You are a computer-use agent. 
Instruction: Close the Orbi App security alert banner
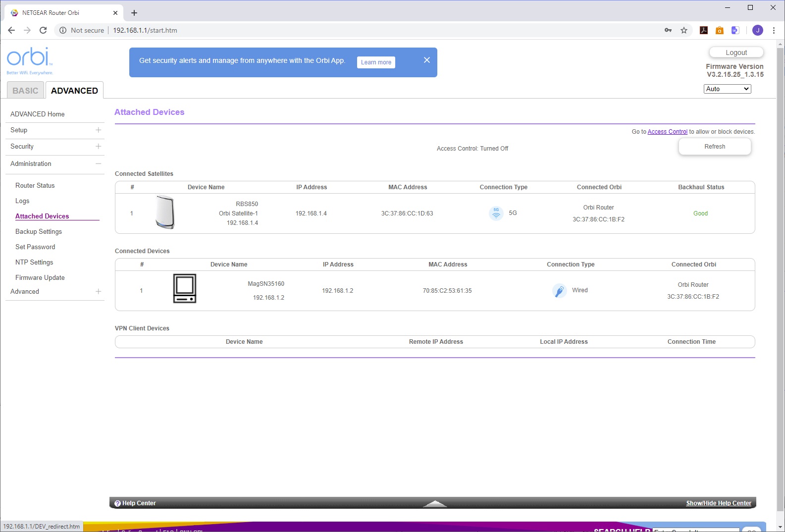click(427, 60)
